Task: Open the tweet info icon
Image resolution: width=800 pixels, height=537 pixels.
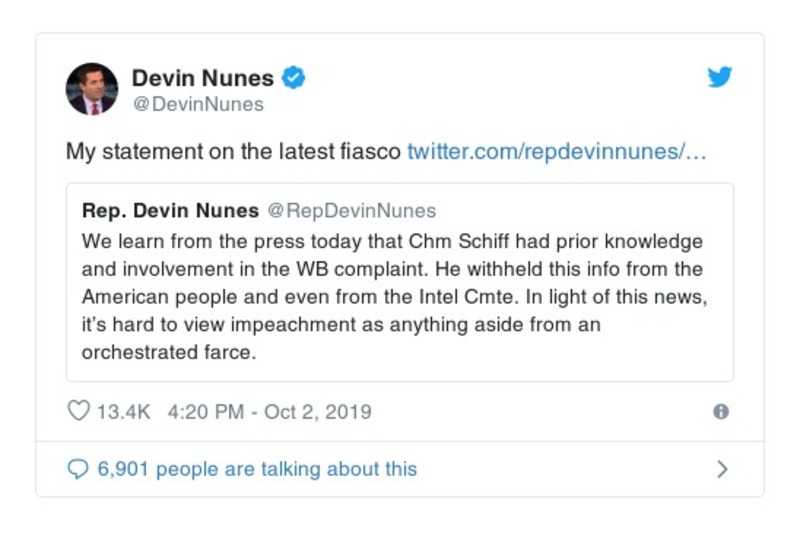Action: click(x=720, y=411)
